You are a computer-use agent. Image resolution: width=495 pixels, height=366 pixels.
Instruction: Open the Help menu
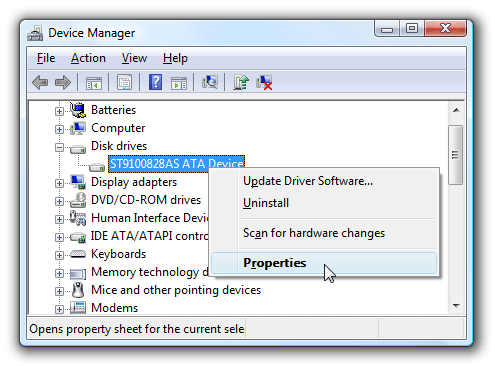tap(175, 58)
